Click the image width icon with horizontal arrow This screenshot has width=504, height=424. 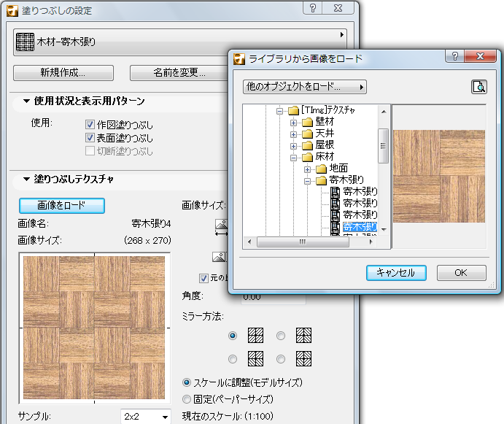[221, 228]
